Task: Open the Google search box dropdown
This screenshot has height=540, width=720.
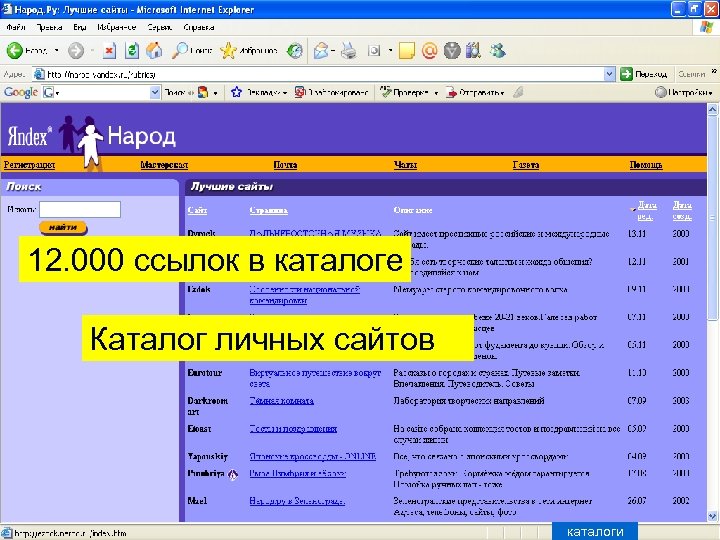Action: [155, 92]
